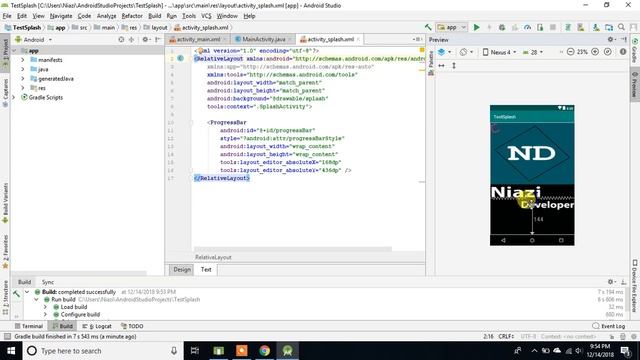The width and height of the screenshot is (640, 360).
Task: Click scroll from source target icon in Project panel
Action: pos(121,40)
